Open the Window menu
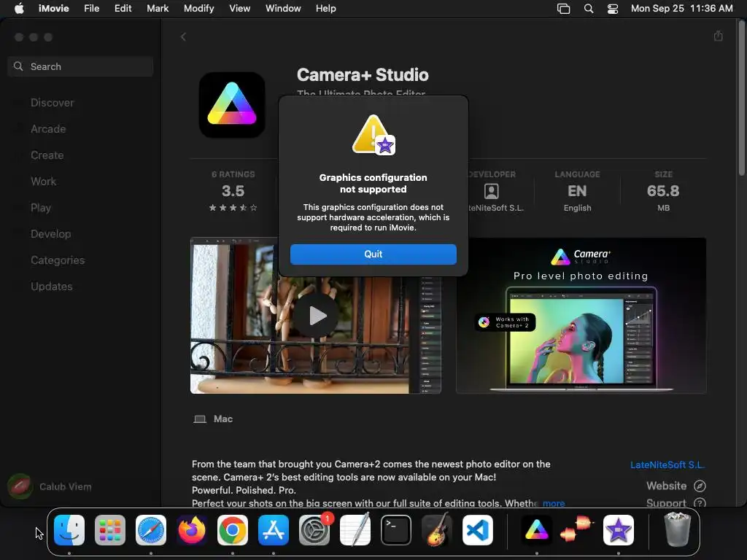 283,9
